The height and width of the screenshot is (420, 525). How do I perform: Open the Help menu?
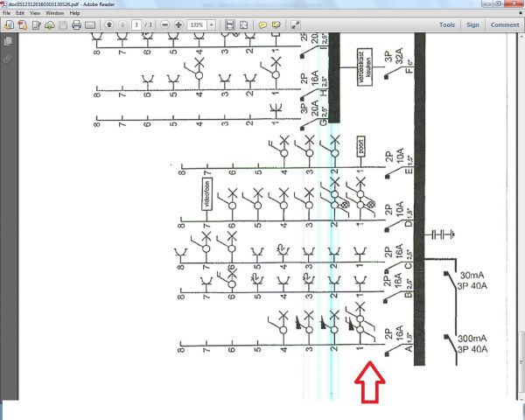click(74, 13)
